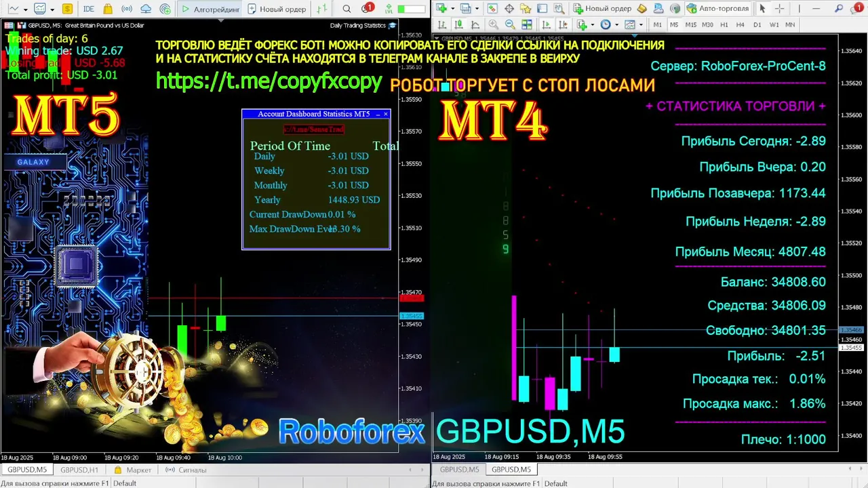Select MT4 horizontal line tool
Image resolution: width=868 pixels, height=488 pixels.
[816, 9]
